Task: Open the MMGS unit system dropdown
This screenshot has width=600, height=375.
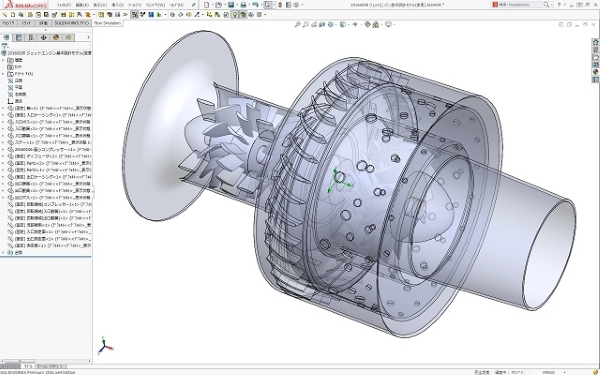Action: click(x=564, y=372)
